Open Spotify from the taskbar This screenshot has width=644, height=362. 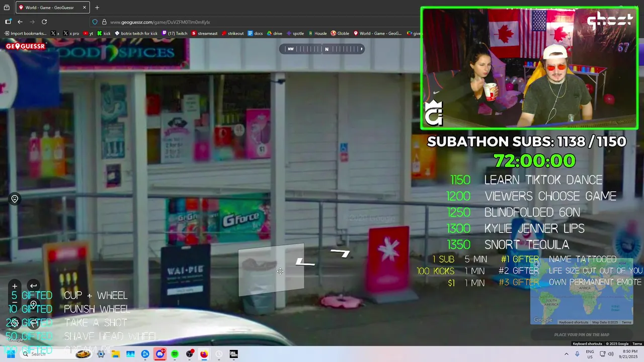pyautogui.click(x=175, y=354)
